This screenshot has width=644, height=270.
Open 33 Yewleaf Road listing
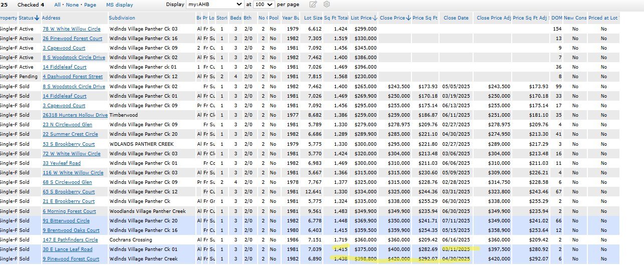coord(62,163)
